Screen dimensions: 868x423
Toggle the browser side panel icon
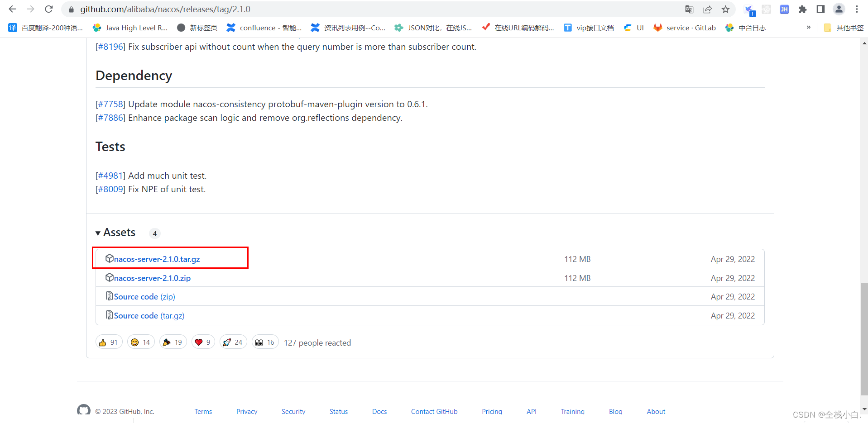(x=820, y=9)
